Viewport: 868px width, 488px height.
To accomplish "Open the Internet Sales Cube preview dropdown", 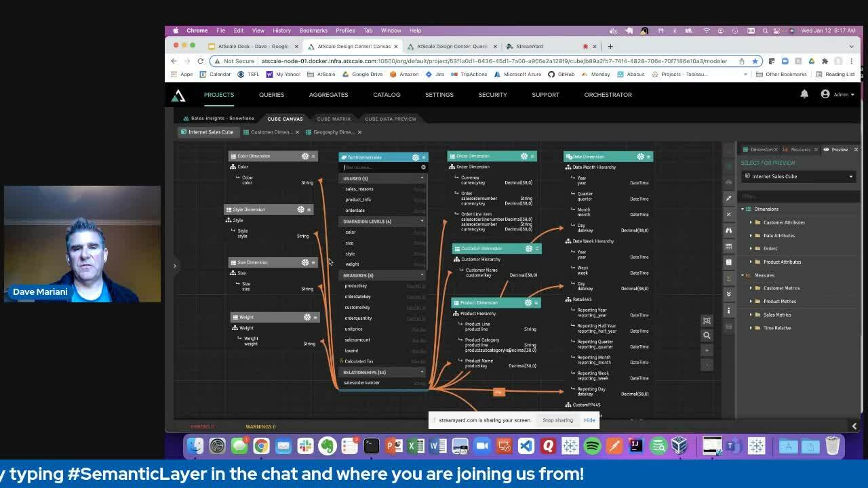I will point(799,176).
